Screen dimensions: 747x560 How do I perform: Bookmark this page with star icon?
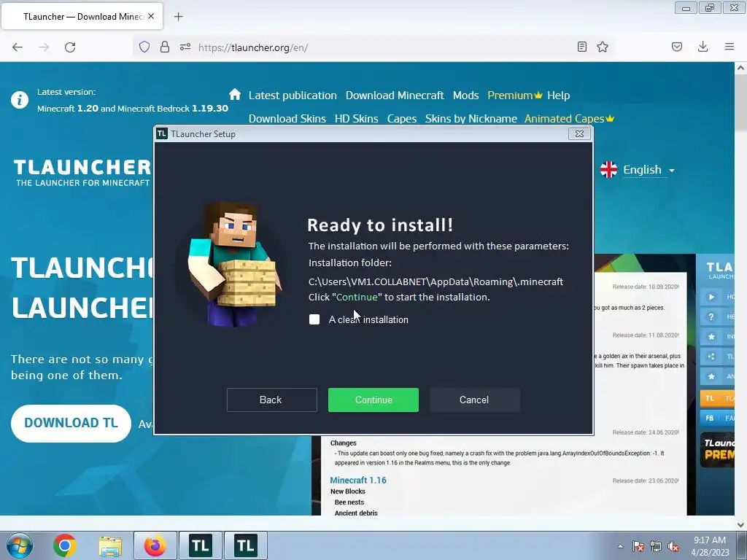tap(603, 47)
